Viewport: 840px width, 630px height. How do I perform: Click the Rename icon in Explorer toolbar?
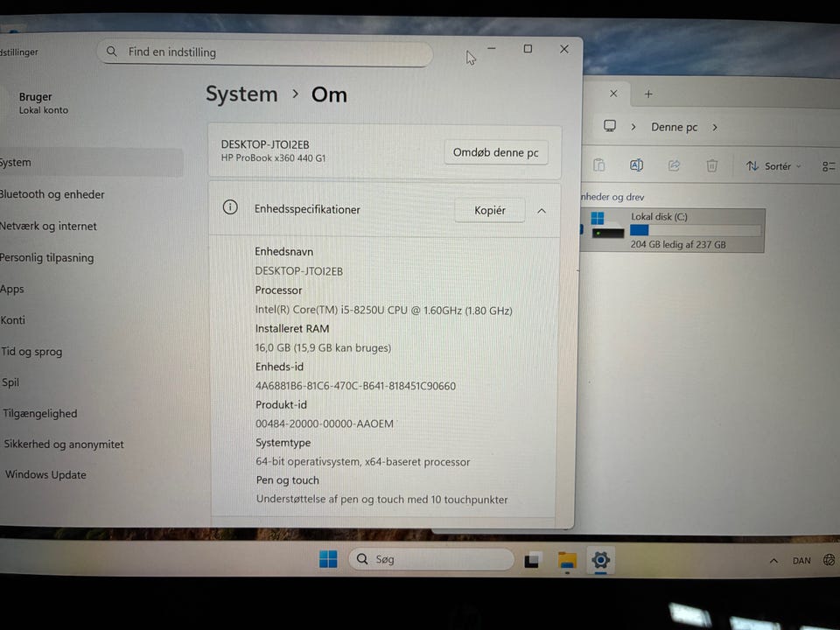coord(636,165)
